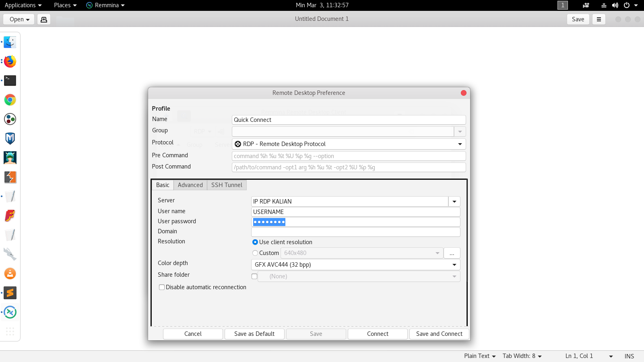Select workspace 1 indicator
Screen dimensions: 644x362
pyautogui.click(x=563, y=5)
